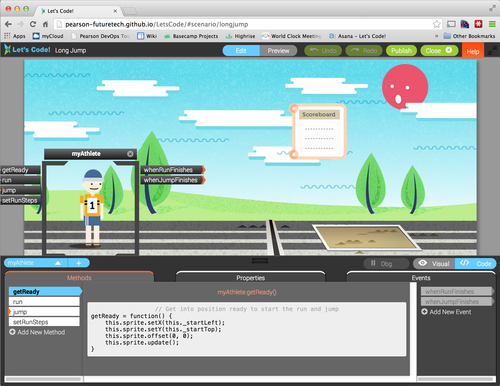500x386 pixels.
Task: Click the whenJumpFinishes event tag on stage
Action: pyautogui.click(x=172, y=180)
